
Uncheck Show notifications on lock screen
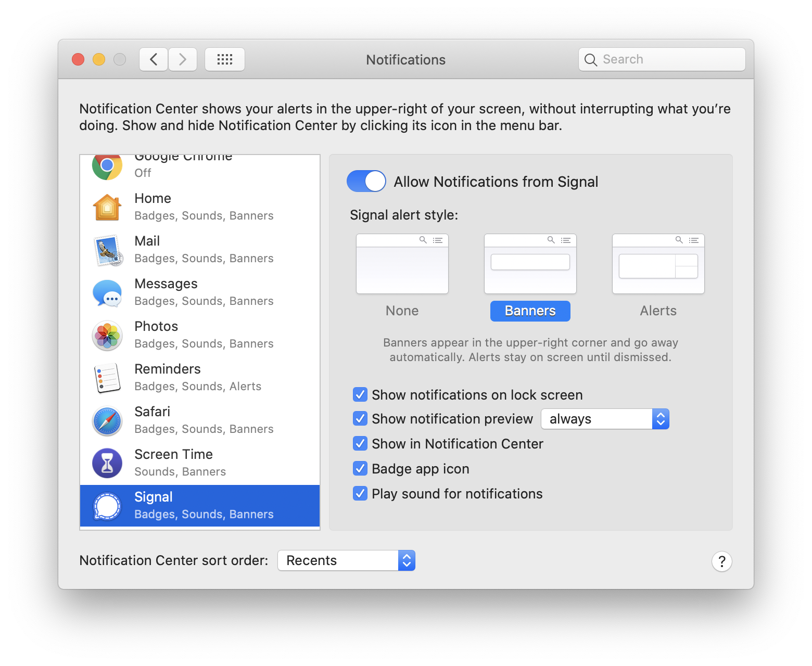tap(360, 394)
